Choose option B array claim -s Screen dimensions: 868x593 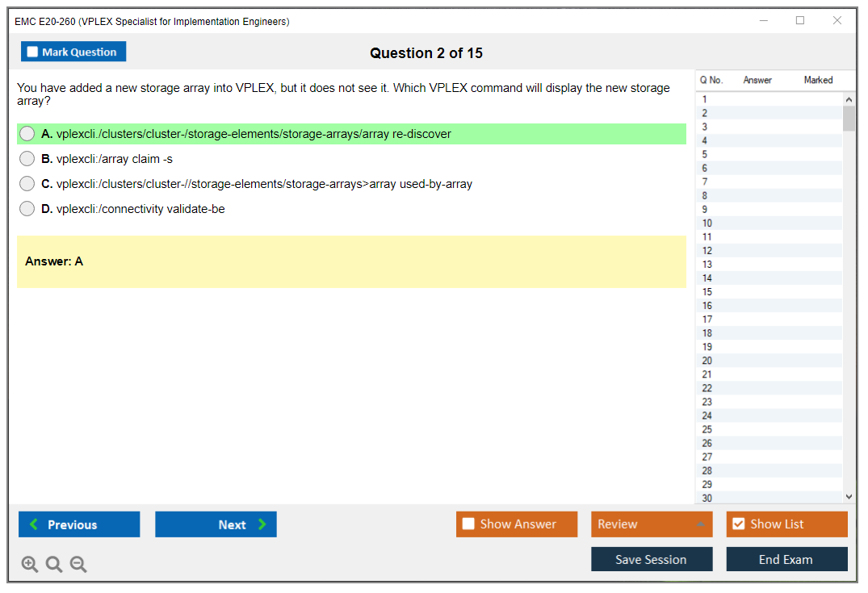(27, 159)
